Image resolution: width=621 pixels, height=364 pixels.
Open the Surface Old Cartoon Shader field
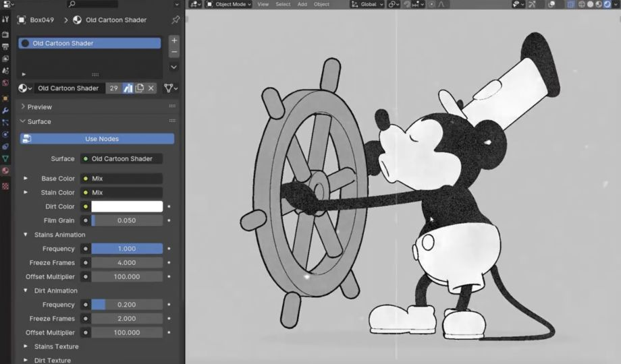pos(122,158)
